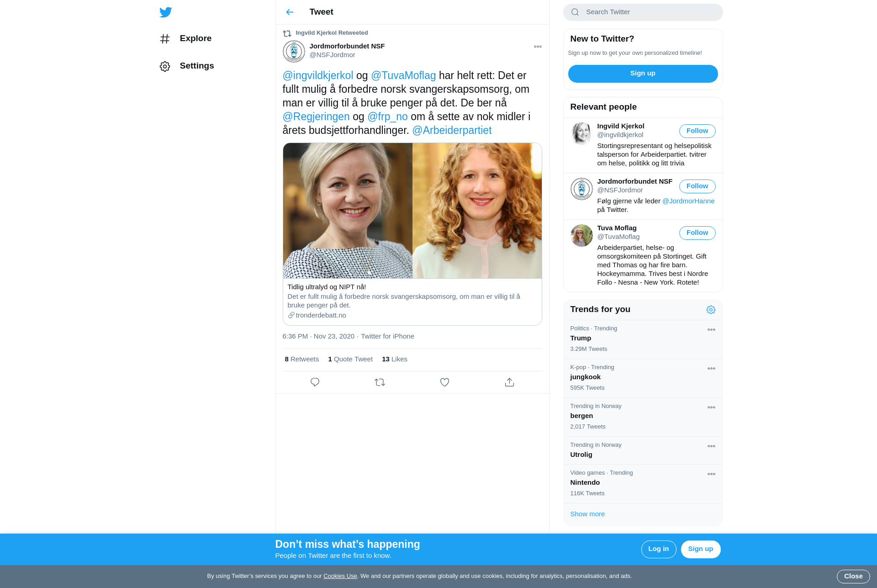877x588 pixels.
Task: Focus the Search Twitter field
Action: pos(643,12)
